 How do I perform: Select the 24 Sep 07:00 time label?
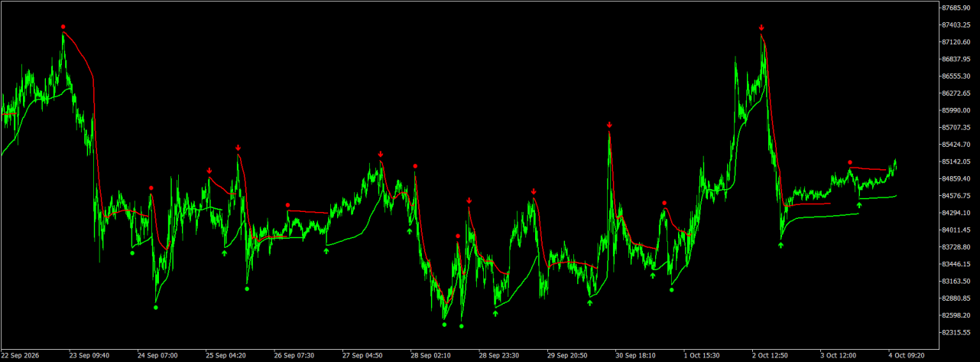tap(157, 355)
